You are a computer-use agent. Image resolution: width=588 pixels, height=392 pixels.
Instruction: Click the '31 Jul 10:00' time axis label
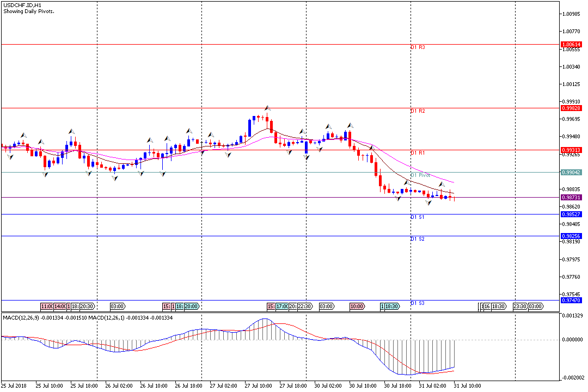[x=467, y=385]
